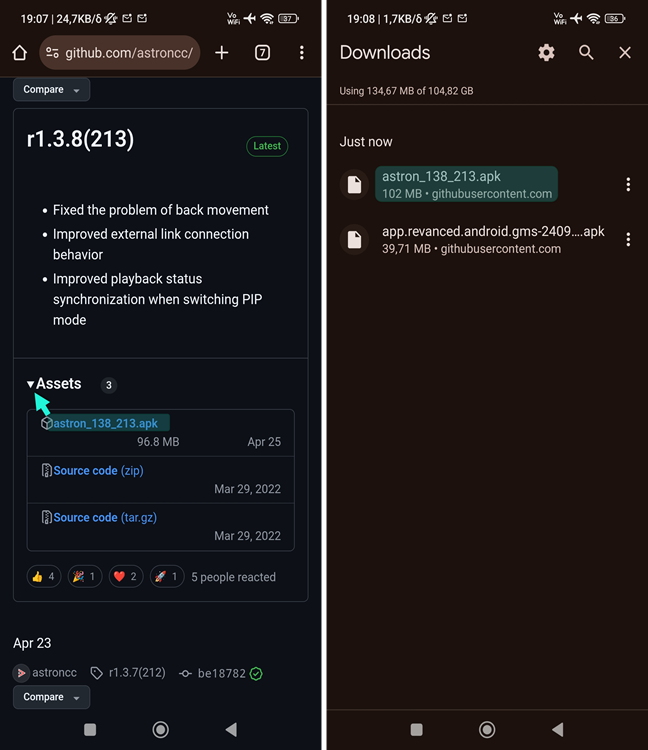Tap the browser home icon
648x750 pixels.
coord(20,53)
